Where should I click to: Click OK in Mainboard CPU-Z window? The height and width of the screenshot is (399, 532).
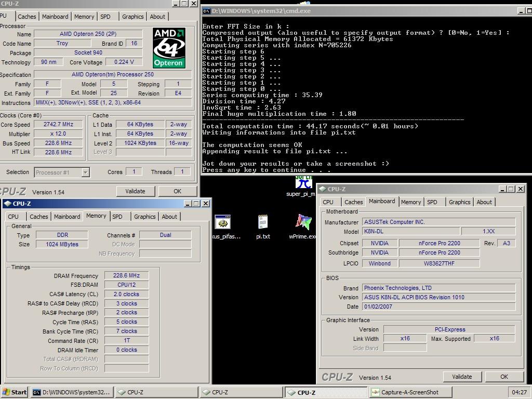pos(504,377)
